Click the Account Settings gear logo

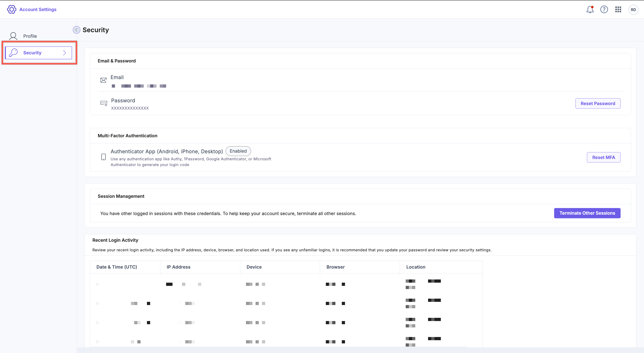[x=11, y=9]
